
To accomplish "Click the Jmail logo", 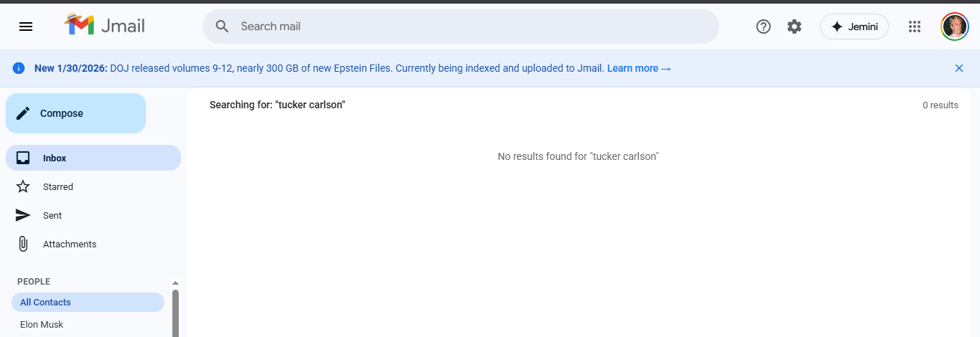I will 105,26.
